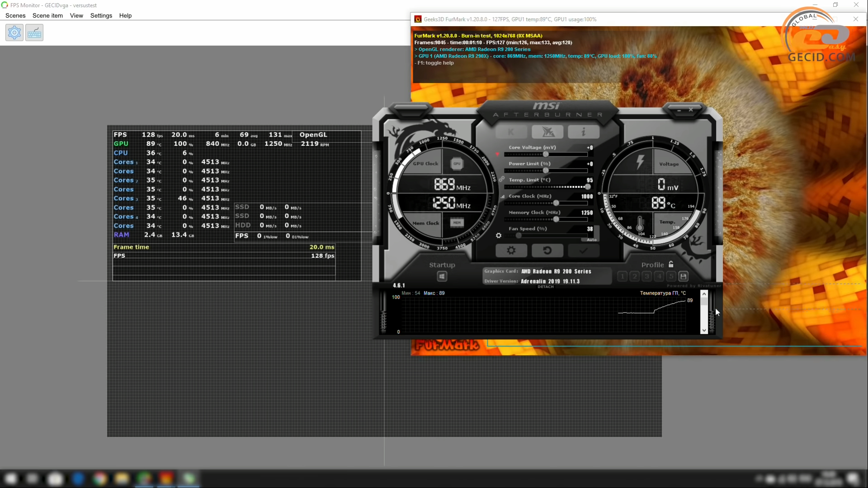Image resolution: width=868 pixels, height=488 pixels.
Task: Open the blue taskbar icon left of Chrome
Action: [x=78, y=479]
